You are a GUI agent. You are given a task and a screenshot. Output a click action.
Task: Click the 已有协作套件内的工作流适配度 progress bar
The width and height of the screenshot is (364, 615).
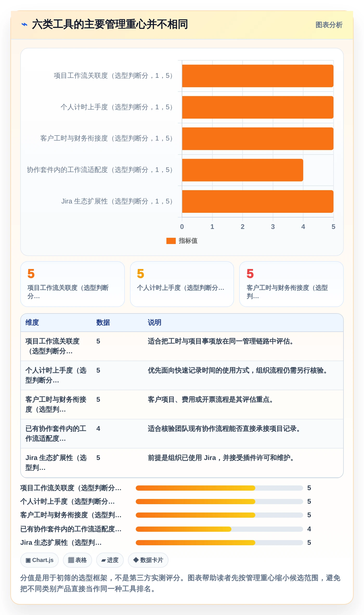pos(219,529)
